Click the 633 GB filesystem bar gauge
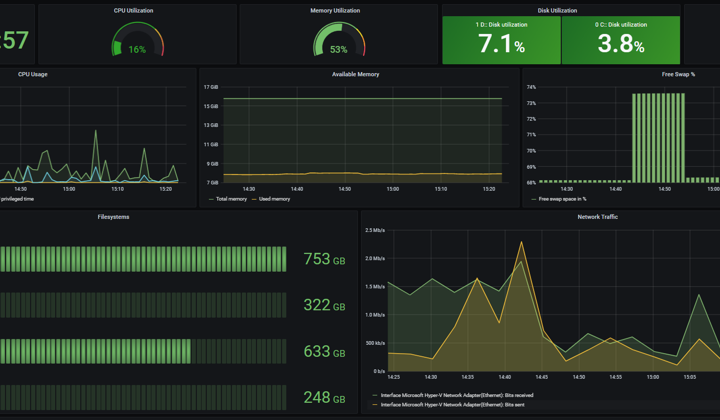The height and width of the screenshot is (420, 720). 143,351
